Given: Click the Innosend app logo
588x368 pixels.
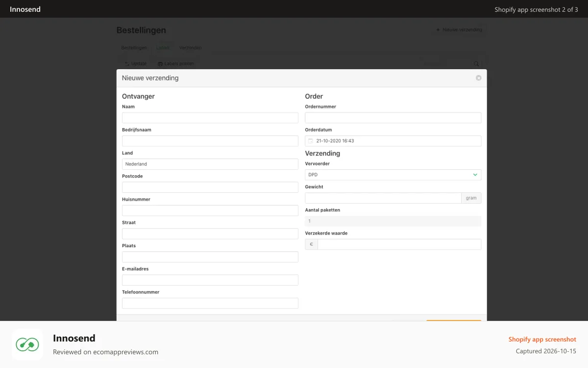Looking at the screenshot, I should [27, 344].
